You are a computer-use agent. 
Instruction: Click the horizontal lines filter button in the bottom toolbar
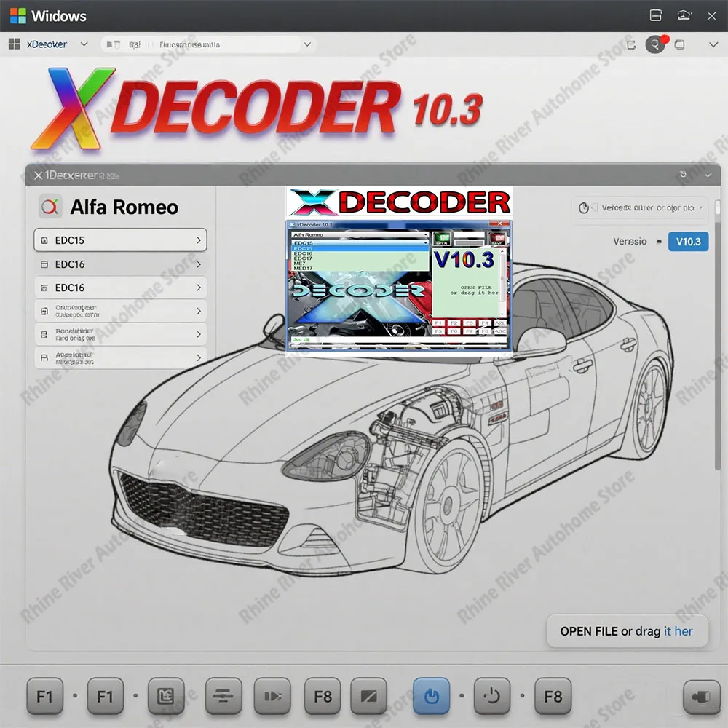(223, 696)
